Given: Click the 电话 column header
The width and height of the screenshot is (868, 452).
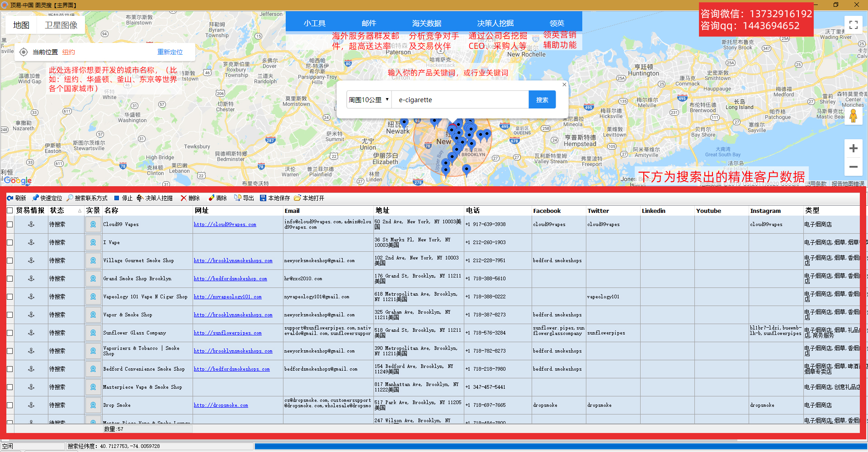Looking at the screenshot, I should 498,211.
